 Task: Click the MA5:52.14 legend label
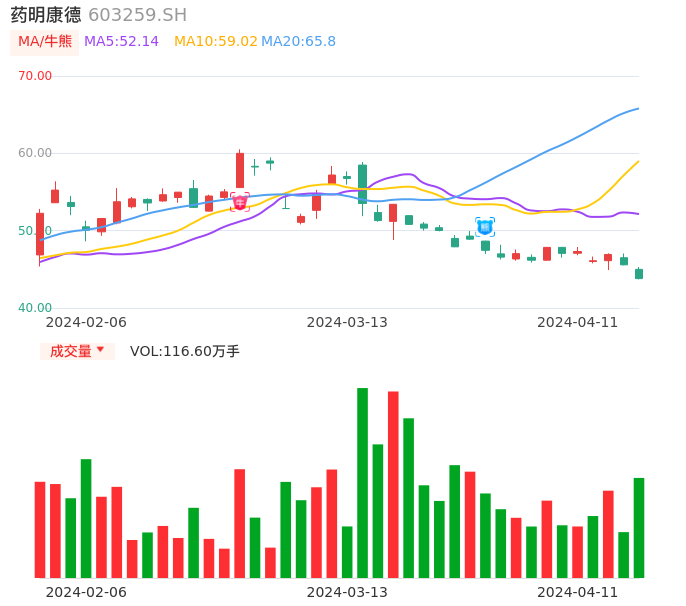coord(121,42)
